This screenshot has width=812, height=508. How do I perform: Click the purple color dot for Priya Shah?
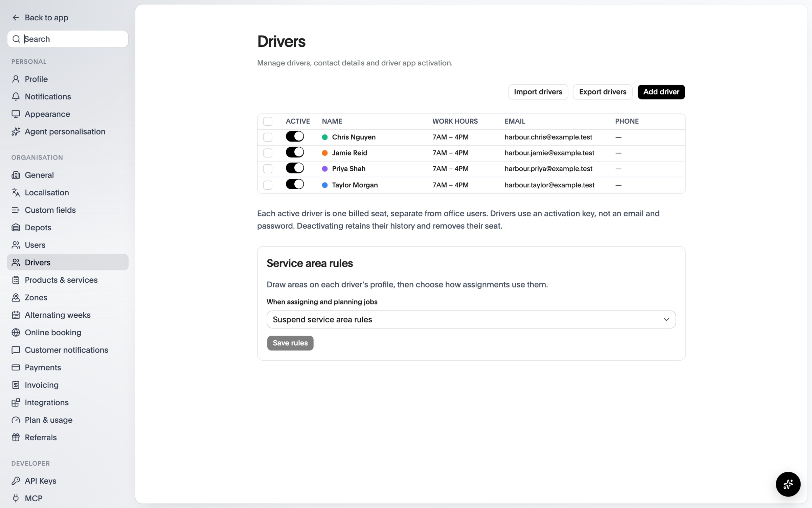[325, 169]
